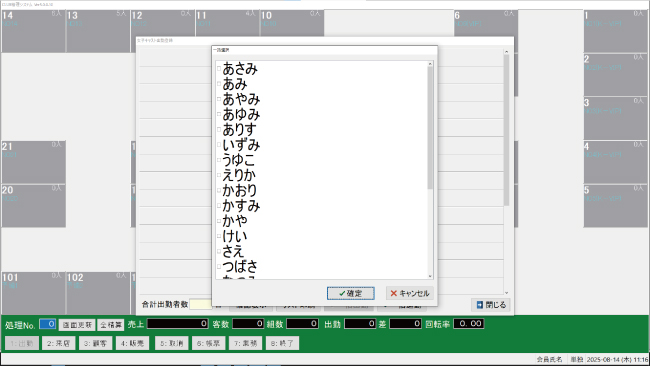Toggle the ありす checkbox
The image size is (650, 366).
tap(218, 130)
